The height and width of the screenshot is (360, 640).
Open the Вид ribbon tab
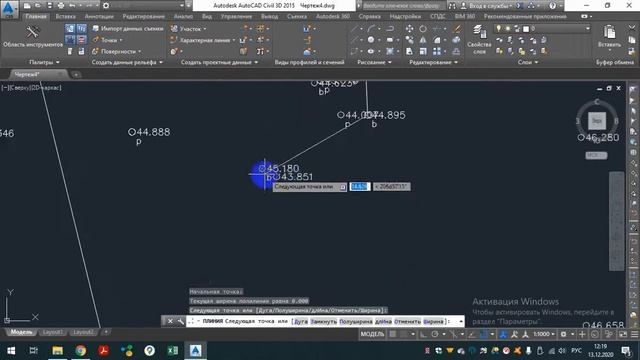(207, 16)
